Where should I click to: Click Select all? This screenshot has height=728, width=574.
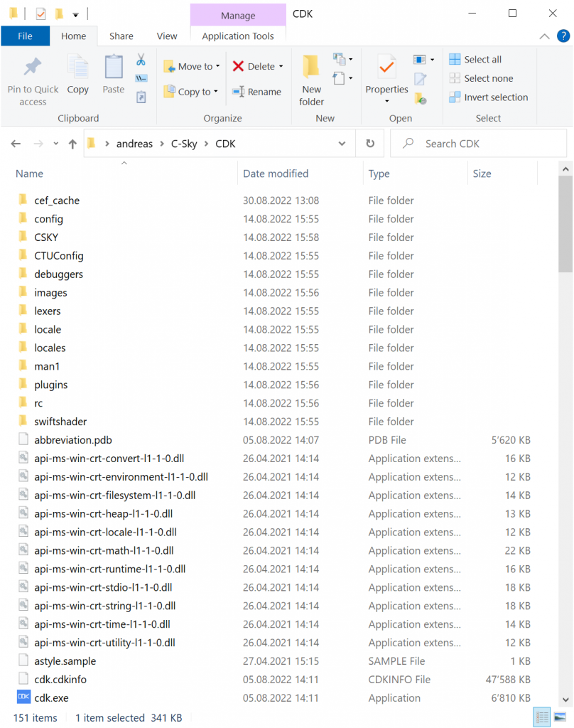476,60
